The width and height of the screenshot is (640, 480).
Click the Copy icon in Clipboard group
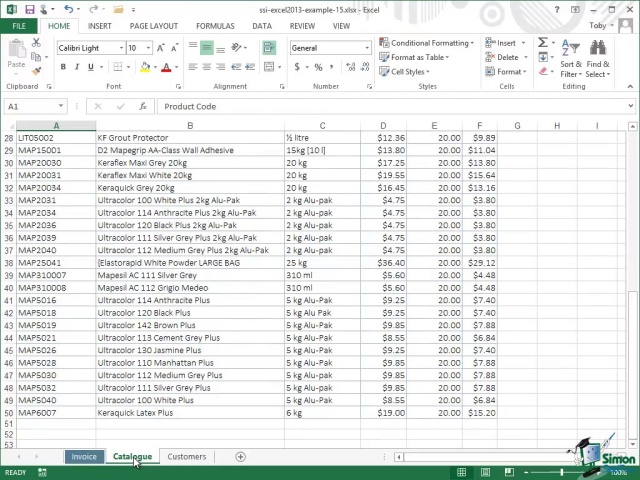(36, 57)
